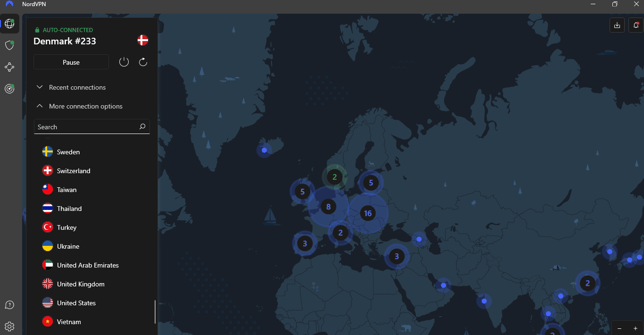This screenshot has width=644, height=335.
Task: Click the Vietnam flag icon
Action: click(x=48, y=321)
